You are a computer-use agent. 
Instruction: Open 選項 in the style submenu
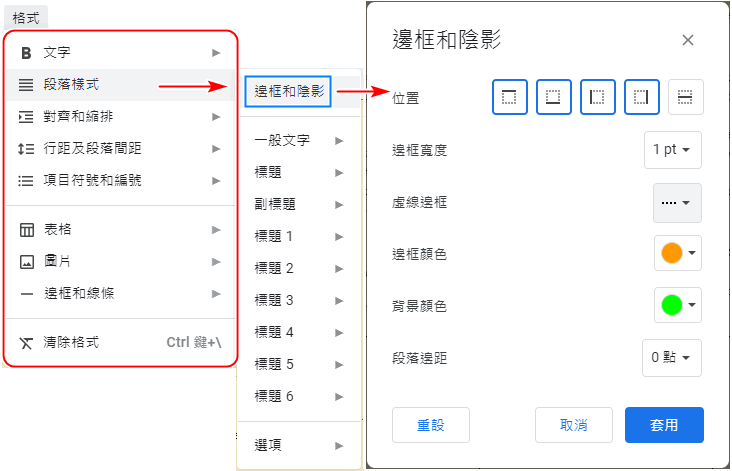[299, 446]
